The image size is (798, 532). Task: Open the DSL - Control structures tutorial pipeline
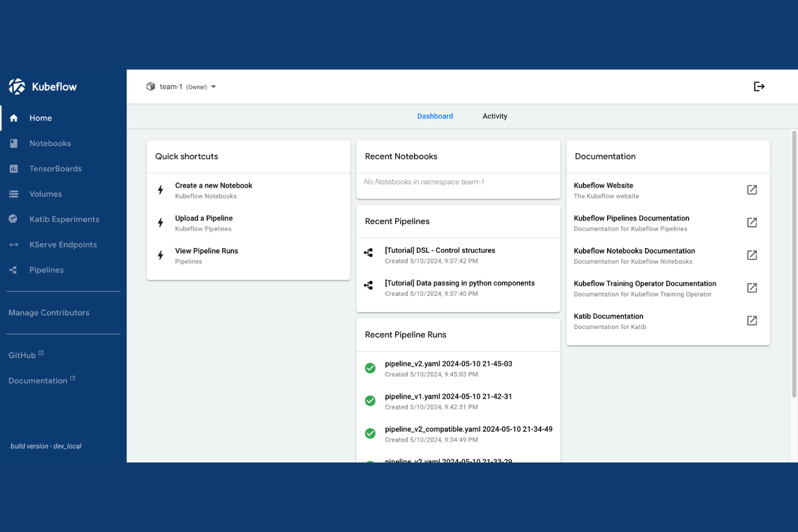click(x=458, y=255)
